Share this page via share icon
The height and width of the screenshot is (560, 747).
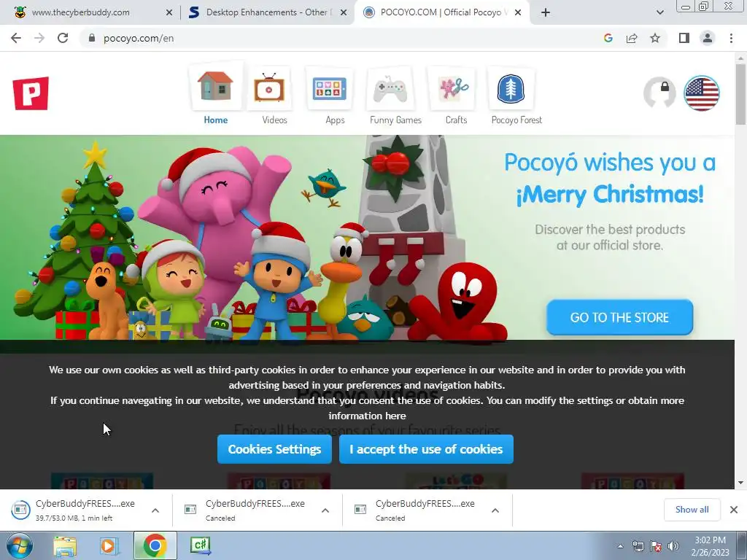click(x=632, y=38)
